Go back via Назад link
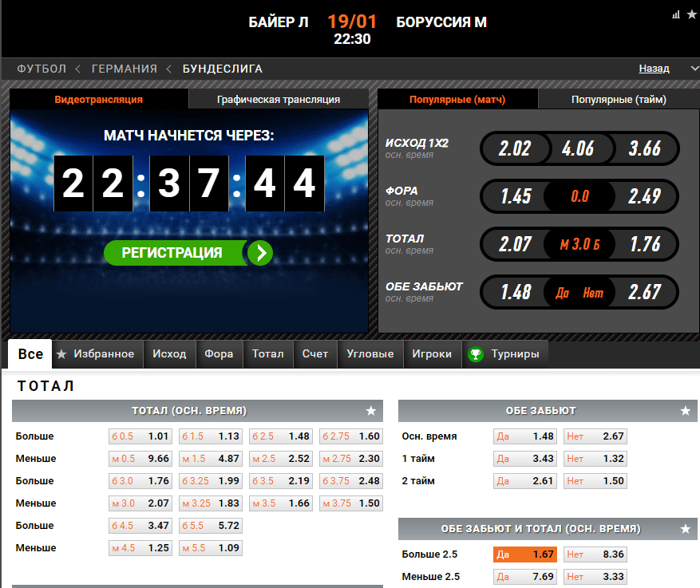The width and height of the screenshot is (700, 588). 654,69
